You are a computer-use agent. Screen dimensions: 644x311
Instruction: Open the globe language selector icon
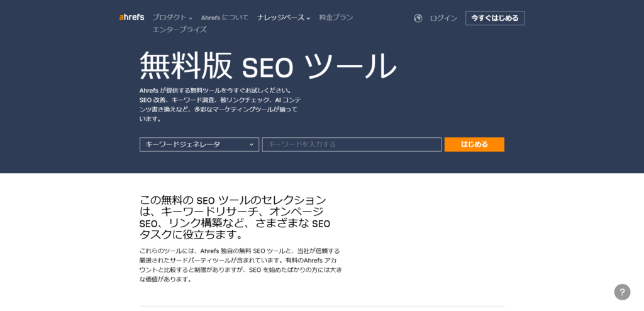(x=418, y=18)
